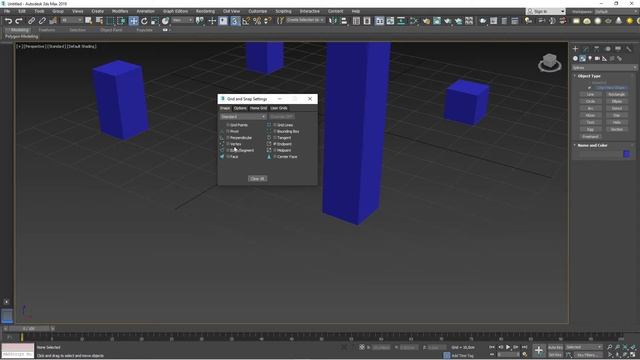Click the Redo arrow in the main toolbar
Image resolution: width=640 pixels, height=360 pixels.
19,21
